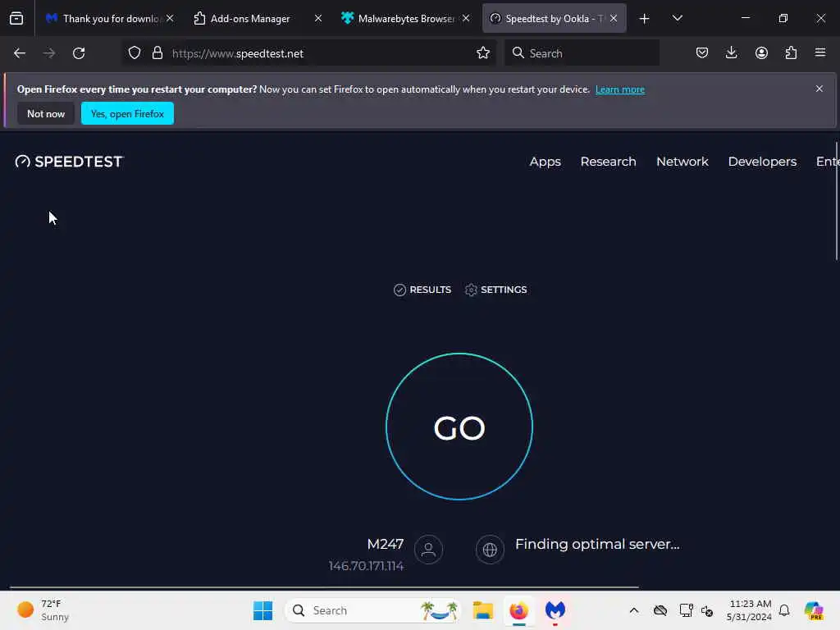
Task: Click the M247 provider name
Action: click(x=386, y=545)
